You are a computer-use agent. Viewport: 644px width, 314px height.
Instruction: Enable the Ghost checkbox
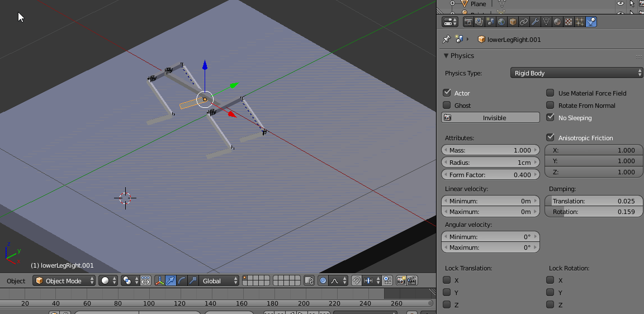[447, 106]
